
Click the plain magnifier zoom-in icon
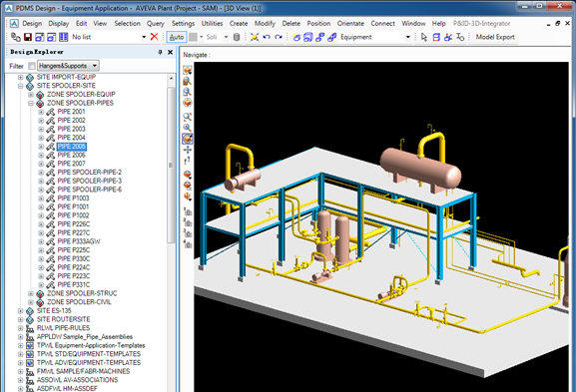coord(188,128)
